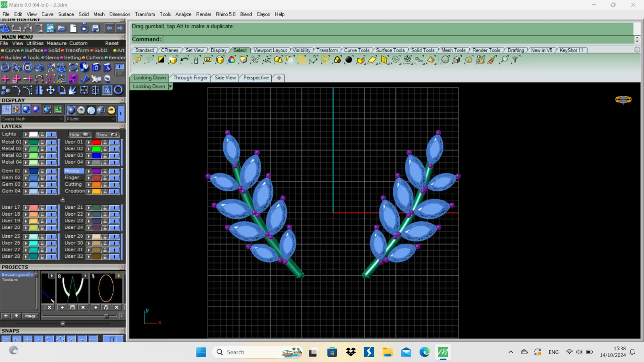644x362 pixels.
Task: Click the blue checkmark icon in Main Menu
Action: coord(85,78)
